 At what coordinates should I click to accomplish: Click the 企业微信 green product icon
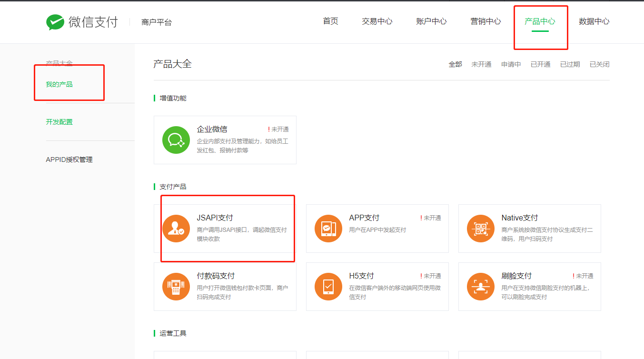pyautogui.click(x=176, y=140)
